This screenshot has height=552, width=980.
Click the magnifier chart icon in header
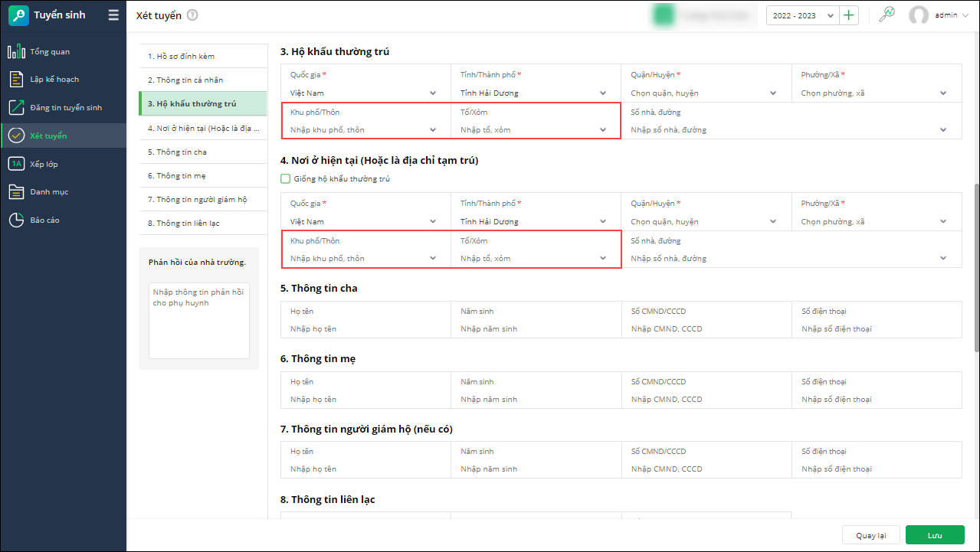887,15
